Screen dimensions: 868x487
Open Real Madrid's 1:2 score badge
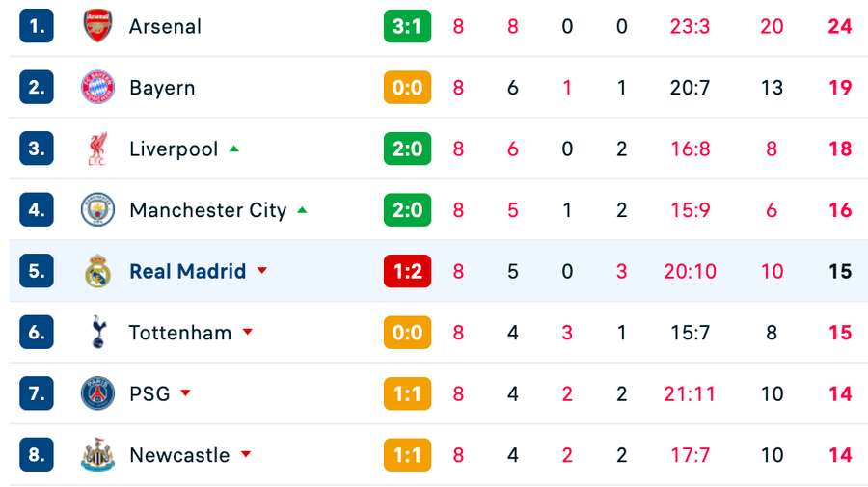pos(407,271)
